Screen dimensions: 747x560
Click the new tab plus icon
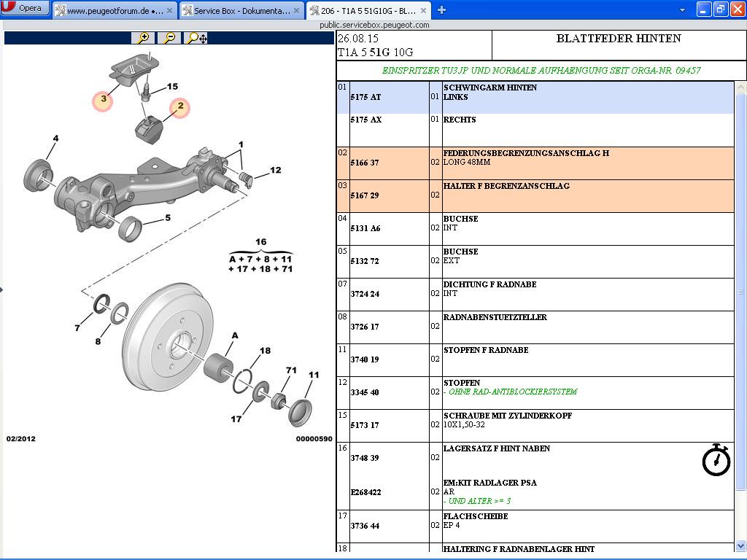(441, 10)
